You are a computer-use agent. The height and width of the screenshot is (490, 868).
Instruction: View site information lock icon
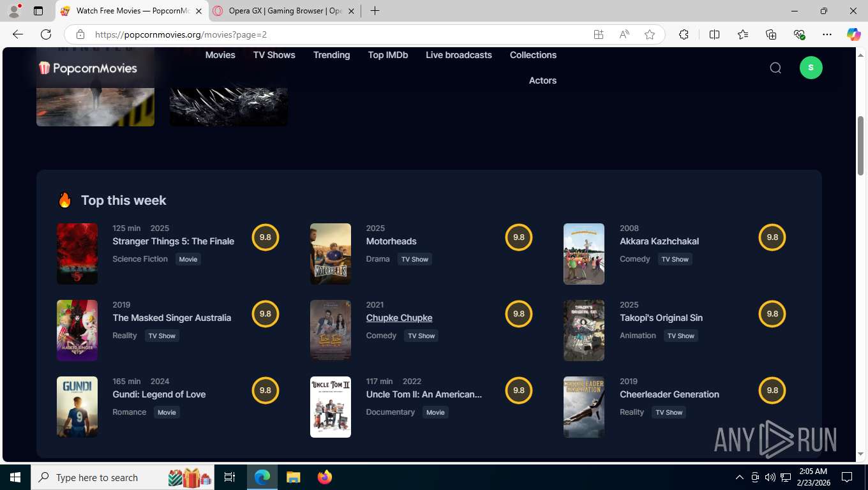(x=80, y=34)
